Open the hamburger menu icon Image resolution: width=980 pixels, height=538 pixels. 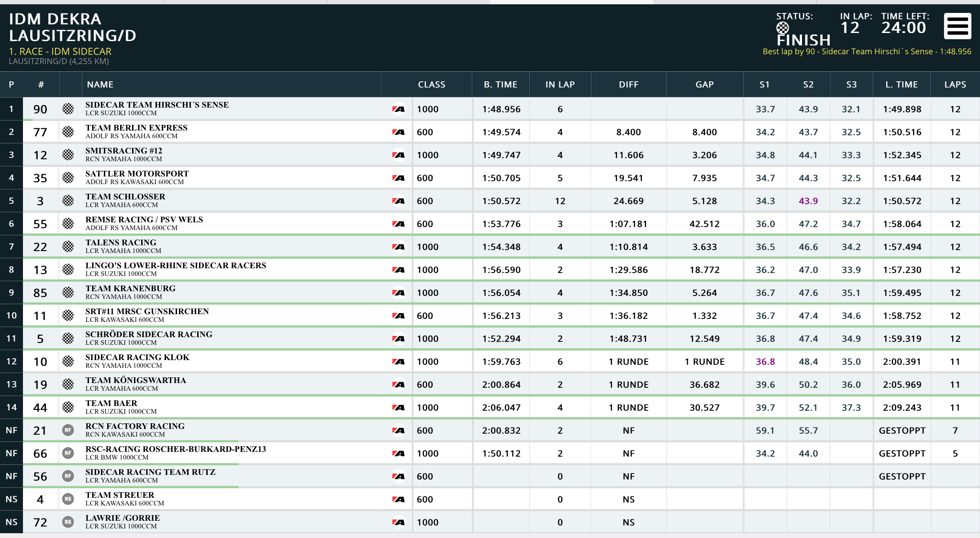click(x=958, y=26)
